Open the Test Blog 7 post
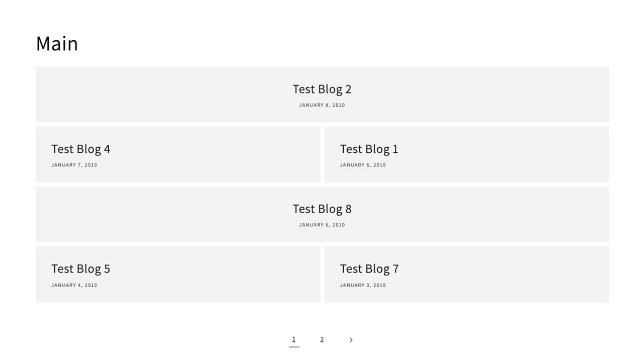The width and height of the screenshot is (644, 362). tap(369, 268)
